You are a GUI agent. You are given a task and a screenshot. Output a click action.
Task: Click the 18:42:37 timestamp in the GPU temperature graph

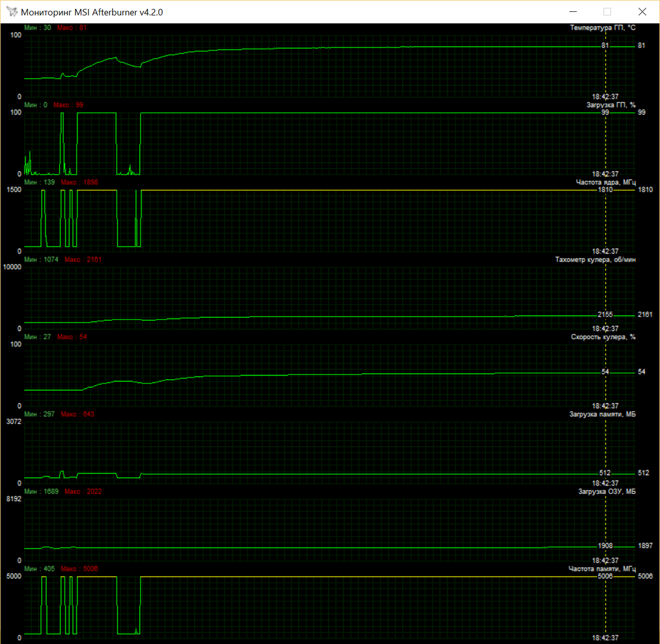click(605, 96)
